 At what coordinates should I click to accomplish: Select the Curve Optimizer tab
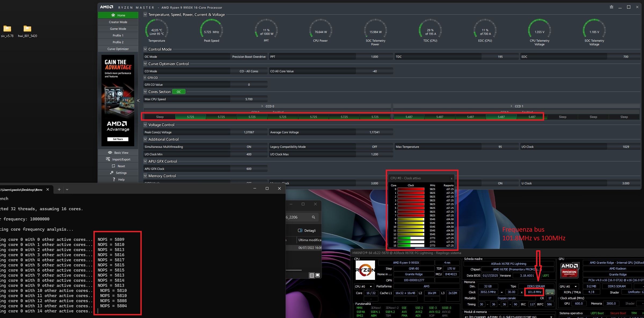[x=118, y=49]
